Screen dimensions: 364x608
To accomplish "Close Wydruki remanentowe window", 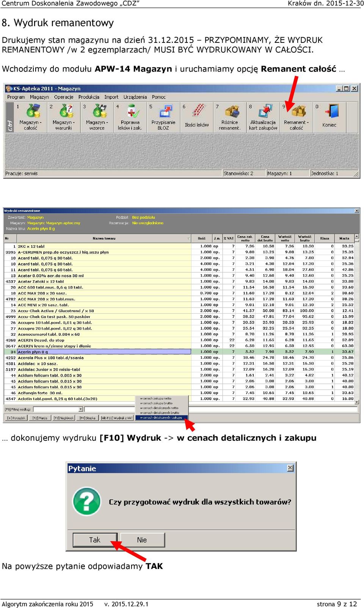I will 357,211.
